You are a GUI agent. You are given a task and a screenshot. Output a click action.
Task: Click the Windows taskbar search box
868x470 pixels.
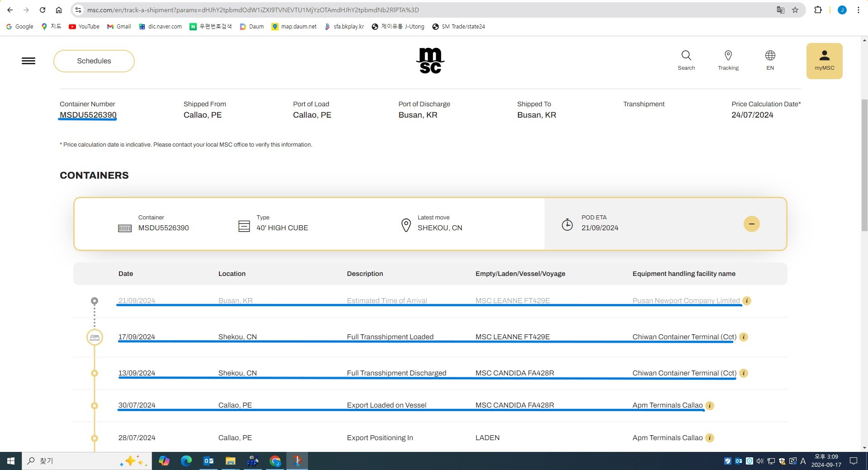pos(87,461)
